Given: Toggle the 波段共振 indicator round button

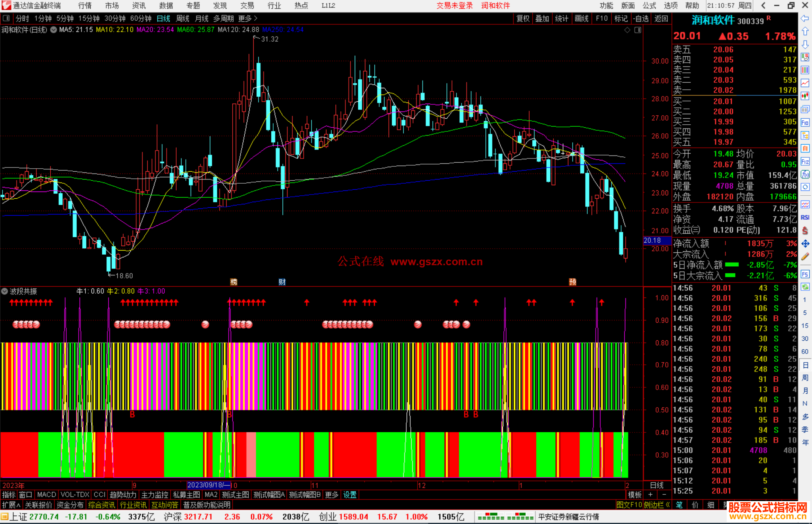Looking at the screenshot, I should coord(5,291).
